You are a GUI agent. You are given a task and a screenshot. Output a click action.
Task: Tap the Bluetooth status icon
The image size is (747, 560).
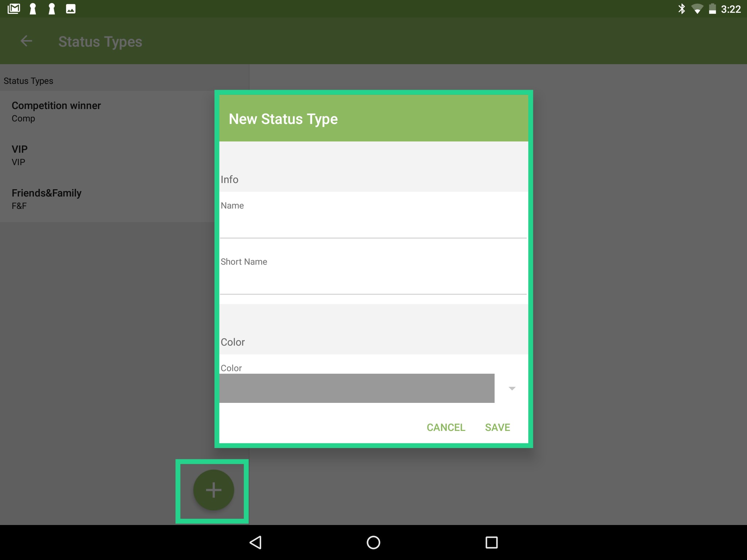coord(681,9)
